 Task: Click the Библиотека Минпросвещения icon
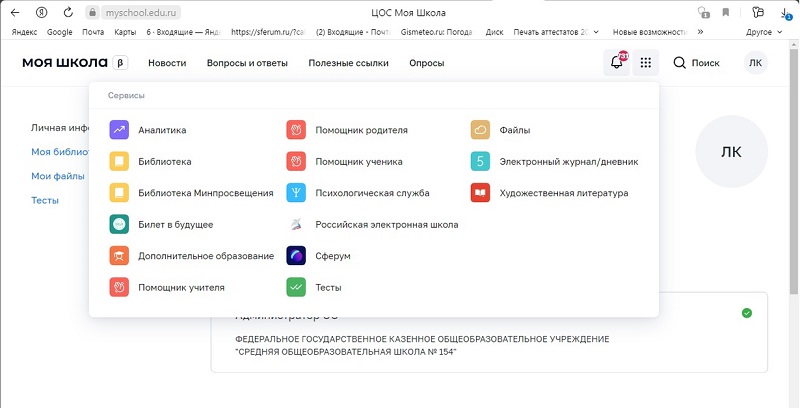coord(119,193)
